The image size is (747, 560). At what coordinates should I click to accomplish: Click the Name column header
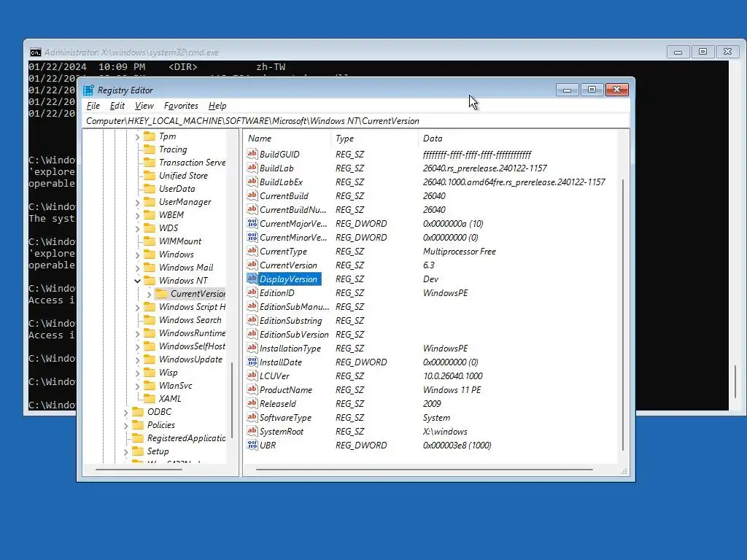tap(287, 138)
